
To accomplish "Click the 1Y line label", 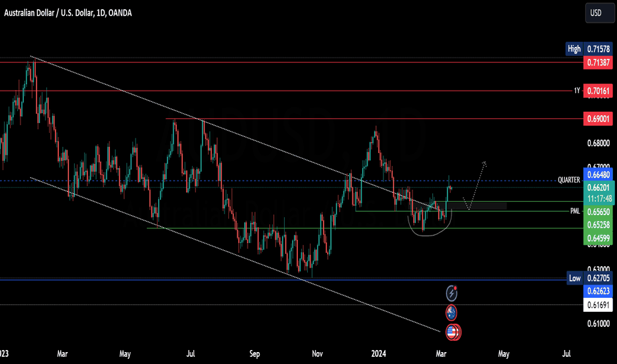I will click(x=577, y=91).
